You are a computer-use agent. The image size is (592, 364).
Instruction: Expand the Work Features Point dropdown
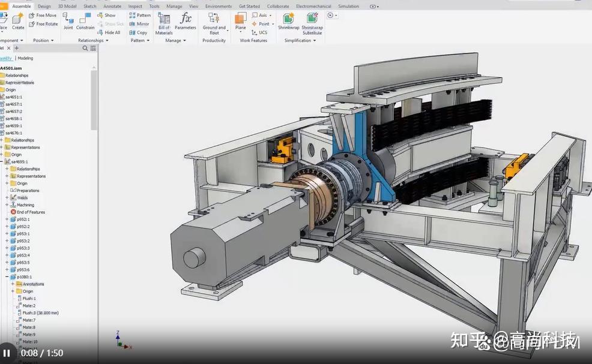(x=273, y=24)
